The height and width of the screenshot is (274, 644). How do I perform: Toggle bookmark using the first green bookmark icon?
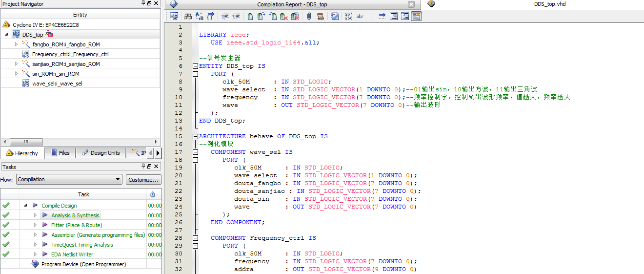(x=250, y=16)
